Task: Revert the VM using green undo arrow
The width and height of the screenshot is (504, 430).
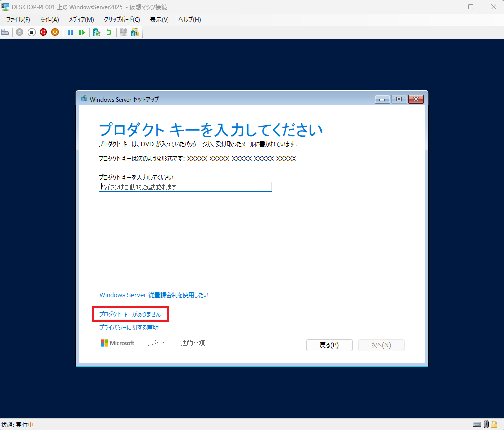Action: 109,32
